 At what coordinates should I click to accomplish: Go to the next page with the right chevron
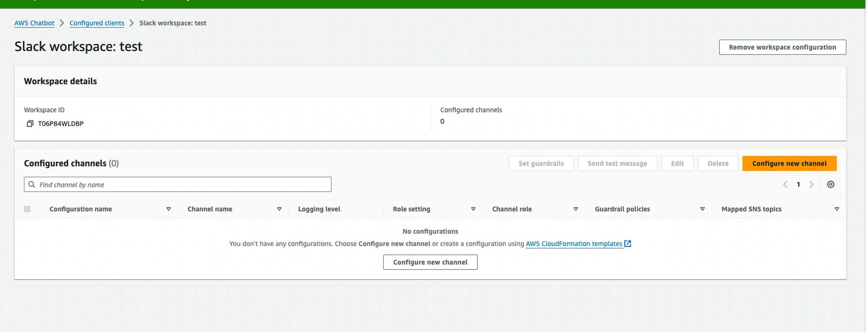(812, 184)
